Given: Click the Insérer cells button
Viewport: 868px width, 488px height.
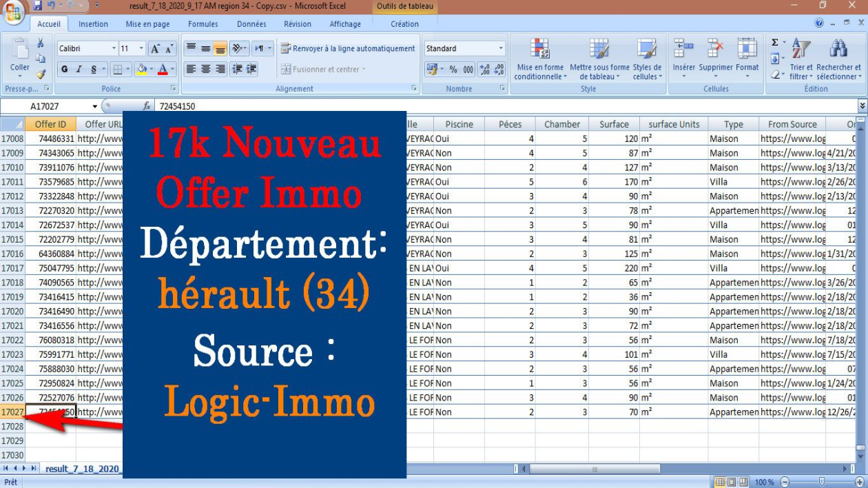Looking at the screenshot, I should tap(684, 59).
